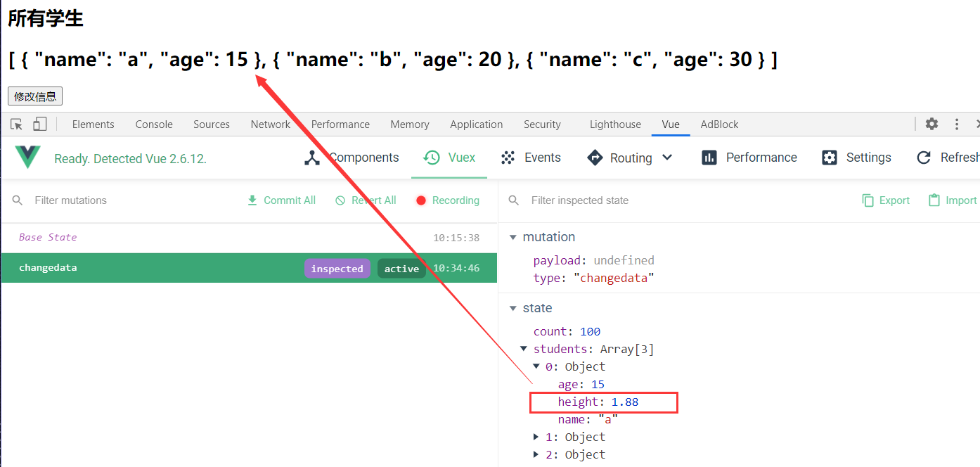Screen dimensions: 980x467
Task: Toggle the device toolbar icon
Action: tap(39, 124)
